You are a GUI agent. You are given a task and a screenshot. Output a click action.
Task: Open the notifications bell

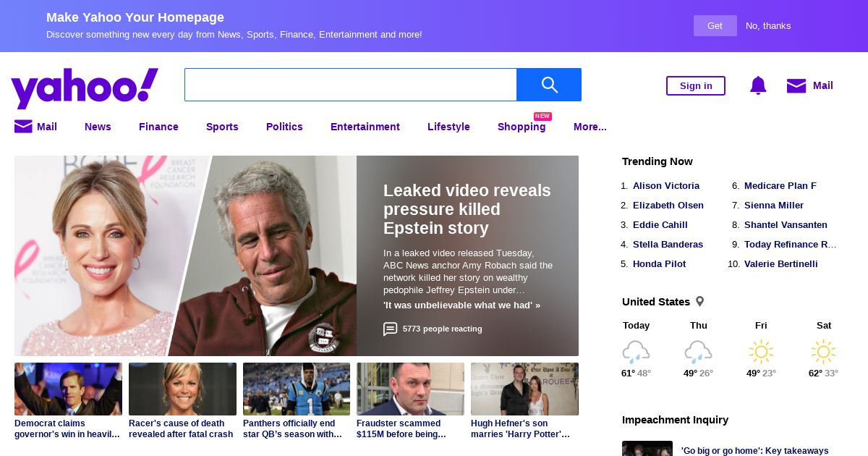pyautogui.click(x=758, y=85)
